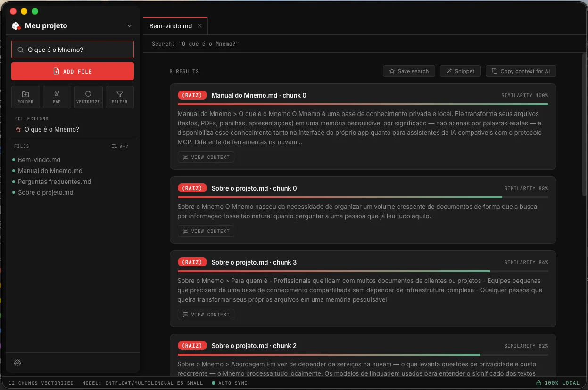
Task: Click the SIMILARITY 100% label
Action: point(525,95)
